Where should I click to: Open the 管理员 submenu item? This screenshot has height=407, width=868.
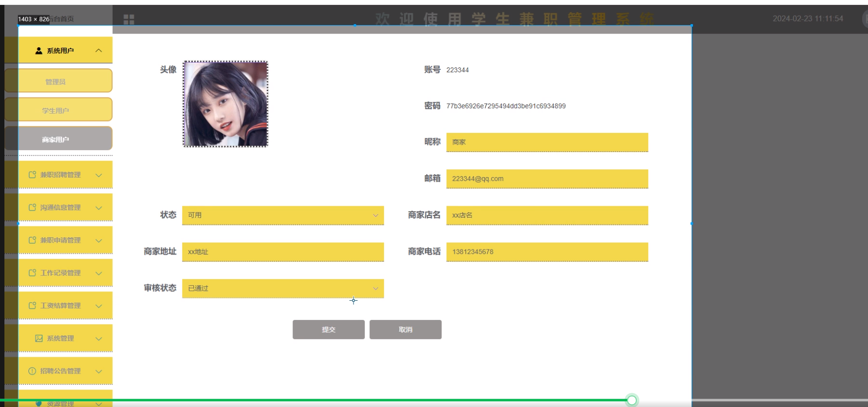[x=59, y=81]
